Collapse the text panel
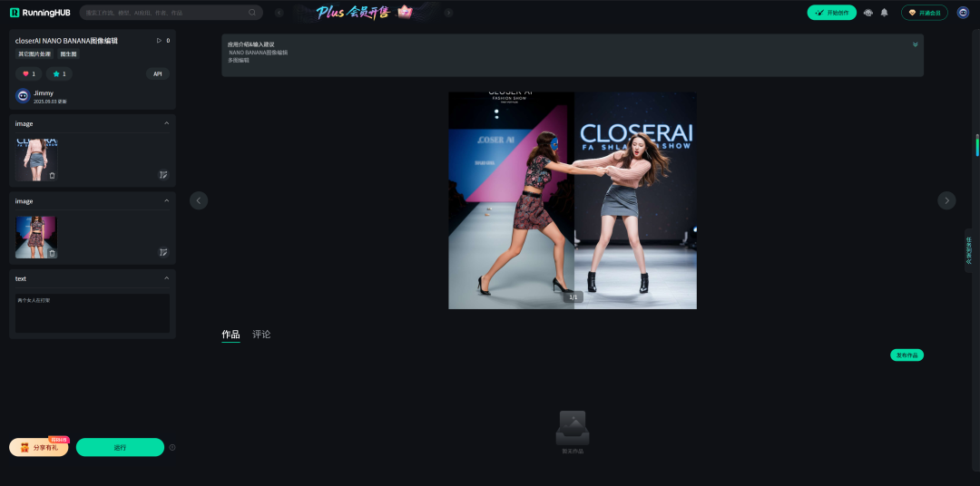Viewport: 980px width, 486px height. click(166, 278)
